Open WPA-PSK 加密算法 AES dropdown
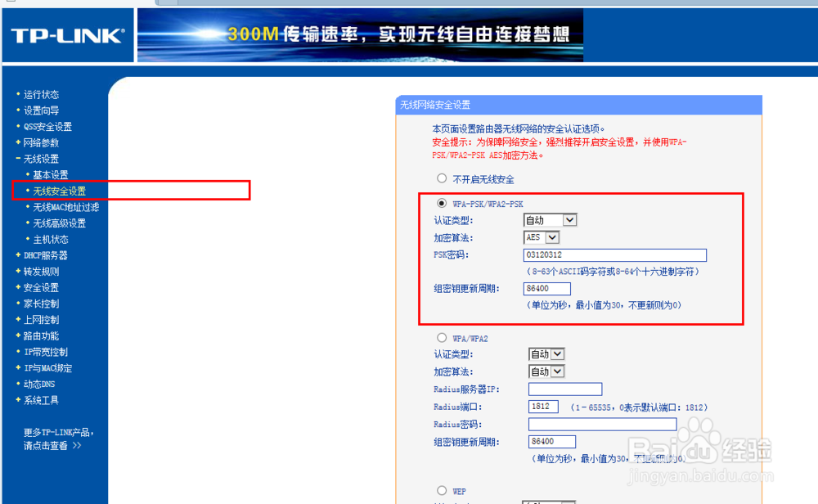 [542, 237]
